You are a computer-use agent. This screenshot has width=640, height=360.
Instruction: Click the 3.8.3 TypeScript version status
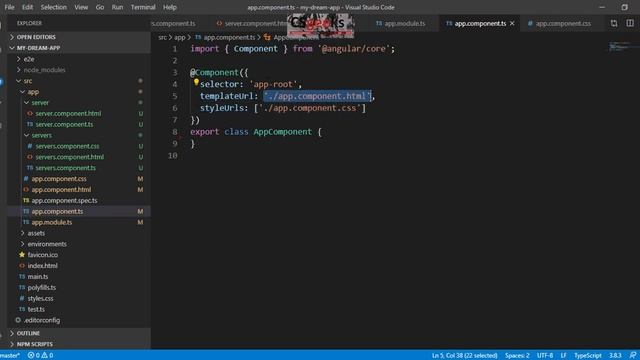pos(615,356)
